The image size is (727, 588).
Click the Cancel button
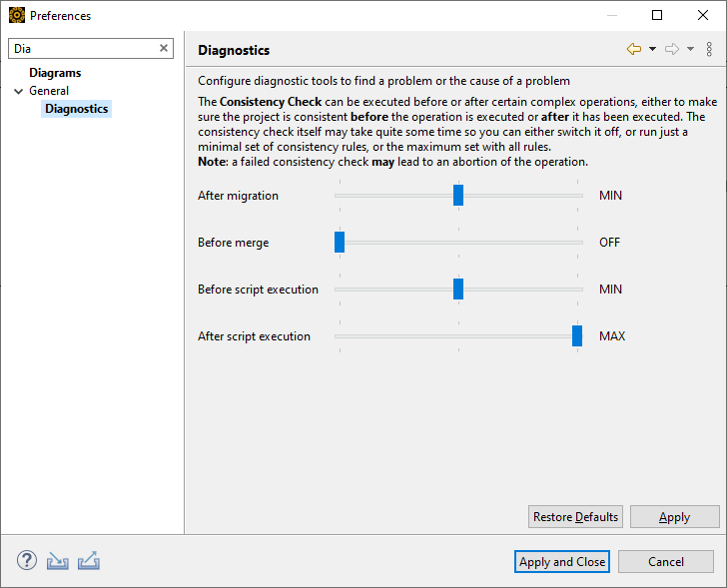(x=666, y=562)
